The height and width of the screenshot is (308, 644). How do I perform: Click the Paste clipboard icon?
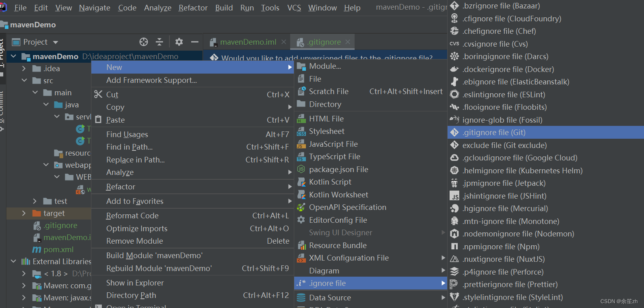point(98,120)
